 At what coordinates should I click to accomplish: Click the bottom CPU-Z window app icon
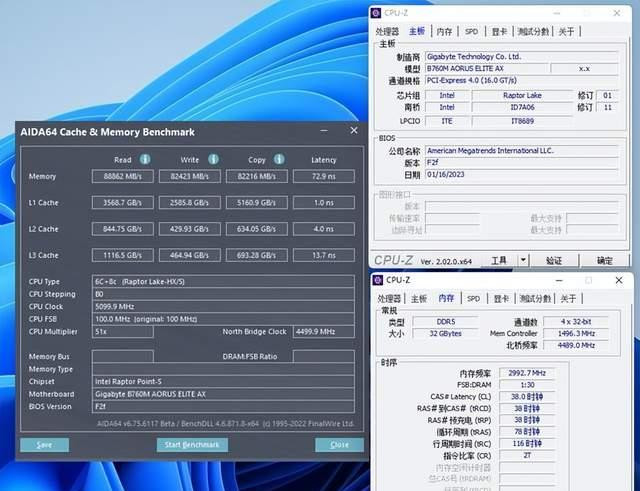[378, 280]
